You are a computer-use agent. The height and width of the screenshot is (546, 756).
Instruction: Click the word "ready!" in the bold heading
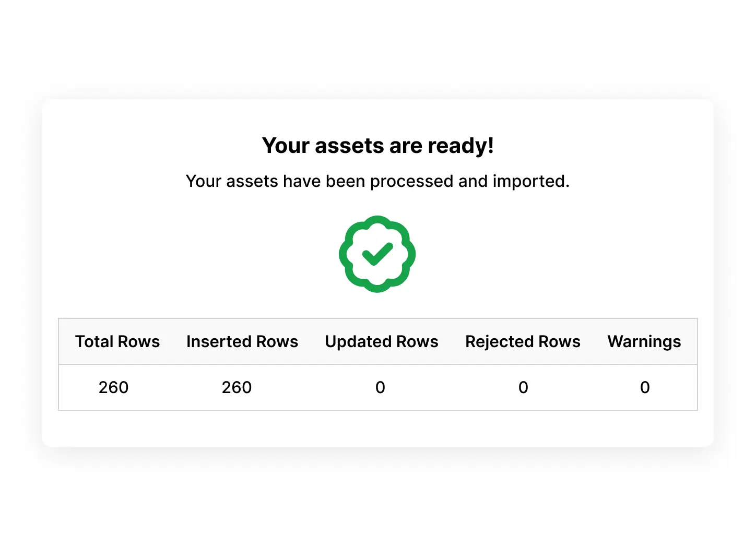point(461,146)
